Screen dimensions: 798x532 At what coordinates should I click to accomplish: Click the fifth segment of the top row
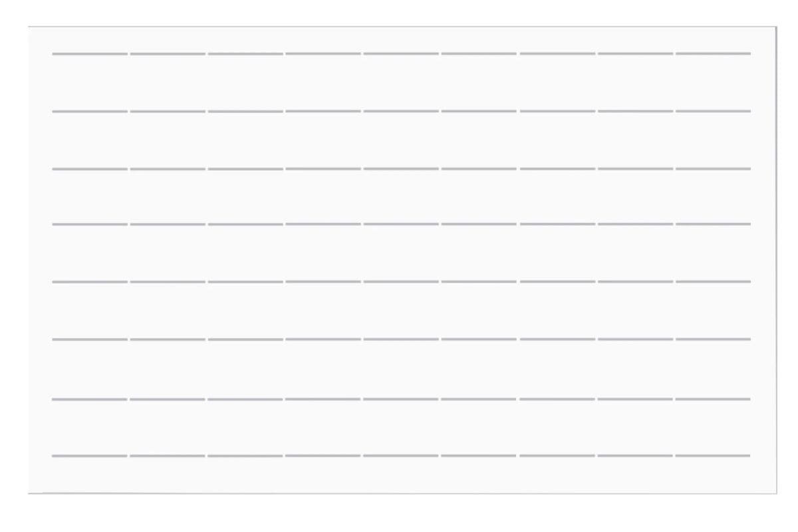coord(401,53)
